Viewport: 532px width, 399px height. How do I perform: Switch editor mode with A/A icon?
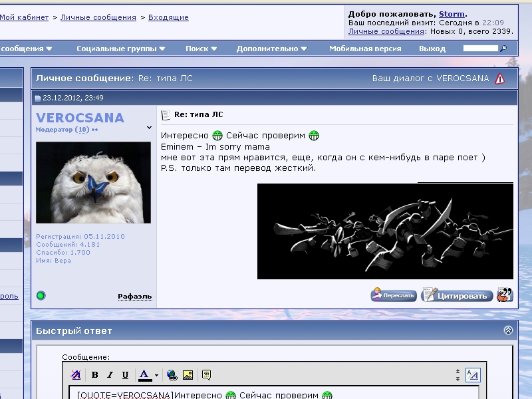(x=473, y=375)
